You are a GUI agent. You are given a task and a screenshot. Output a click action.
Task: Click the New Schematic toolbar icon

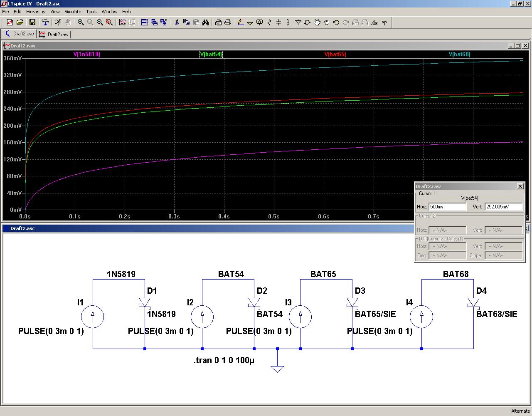click(x=10, y=22)
